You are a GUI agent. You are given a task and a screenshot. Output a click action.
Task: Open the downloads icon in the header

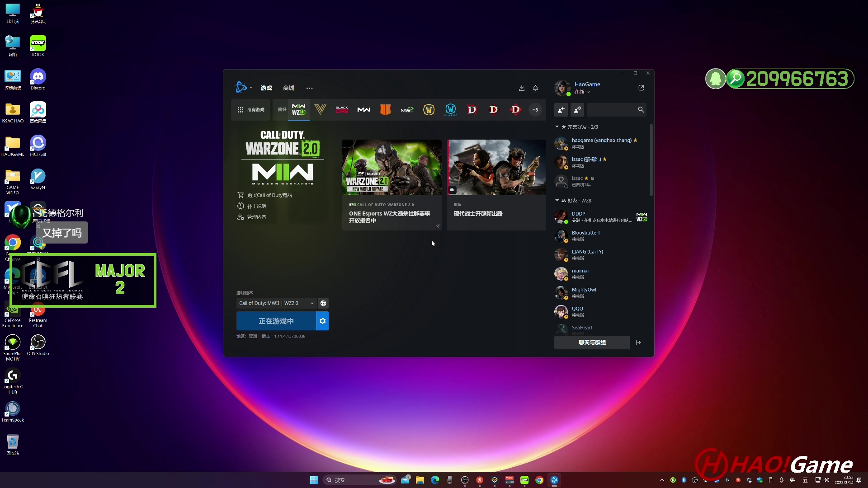coord(521,88)
